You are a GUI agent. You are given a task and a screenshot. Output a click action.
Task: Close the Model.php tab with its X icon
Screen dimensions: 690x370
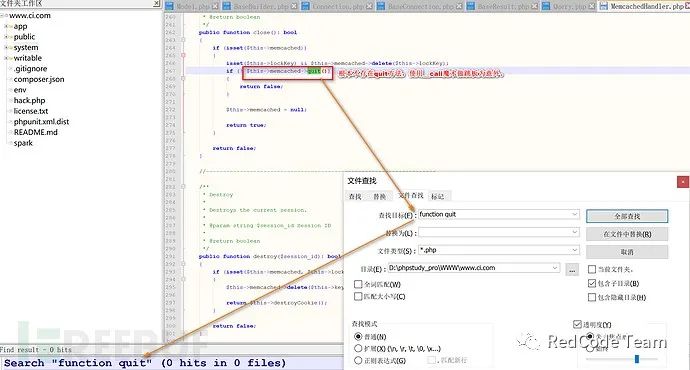tap(215, 6)
